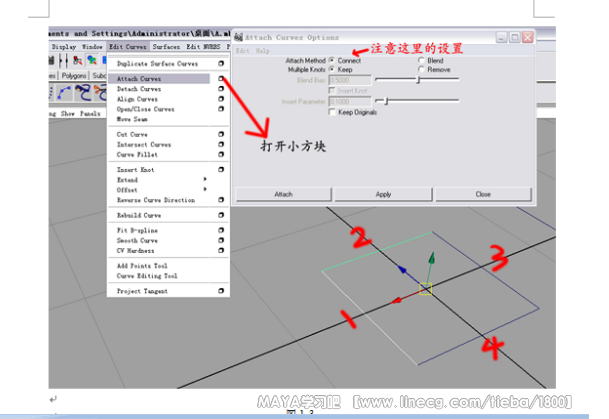Open the viewport Show menu

(x=67, y=113)
